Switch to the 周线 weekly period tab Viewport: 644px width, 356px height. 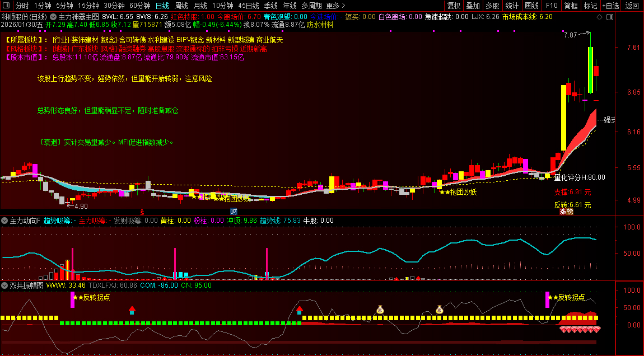(181, 6)
